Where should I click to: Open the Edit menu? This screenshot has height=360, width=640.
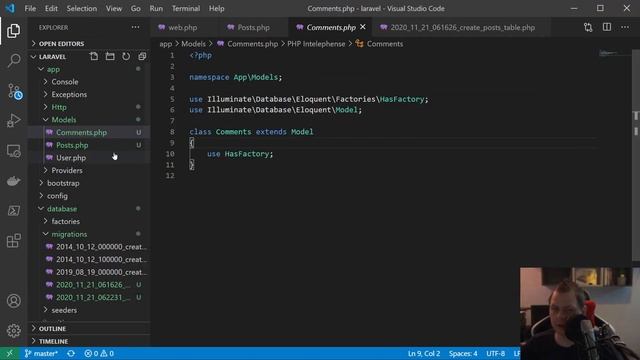click(51, 8)
